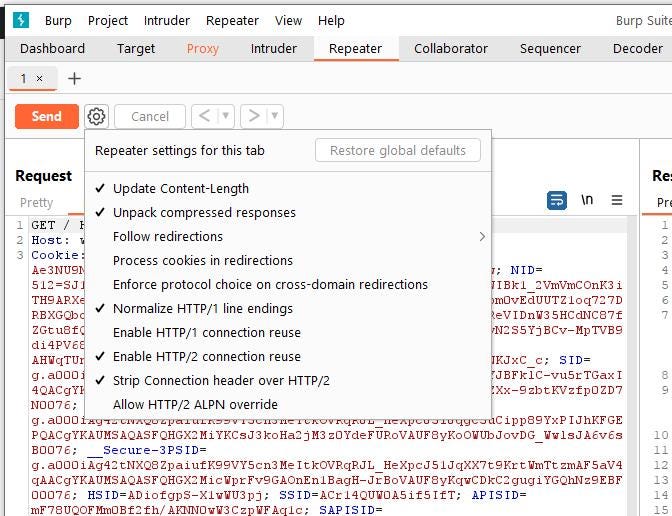Close Repeater tab 1 with the x
The height and width of the screenshot is (516, 672).
click(39, 78)
